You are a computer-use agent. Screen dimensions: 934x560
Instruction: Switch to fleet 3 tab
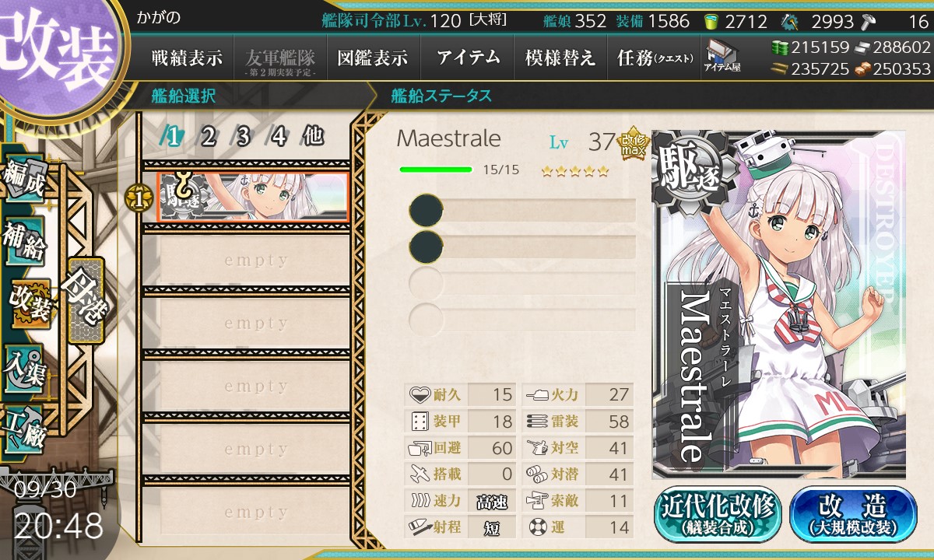(x=243, y=137)
